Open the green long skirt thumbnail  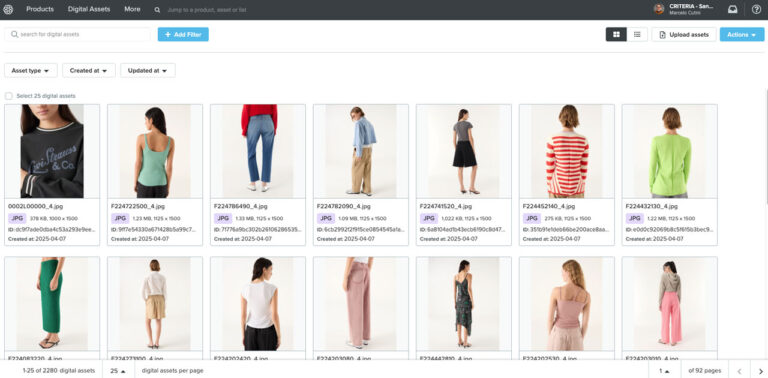[x=52, y=304]
